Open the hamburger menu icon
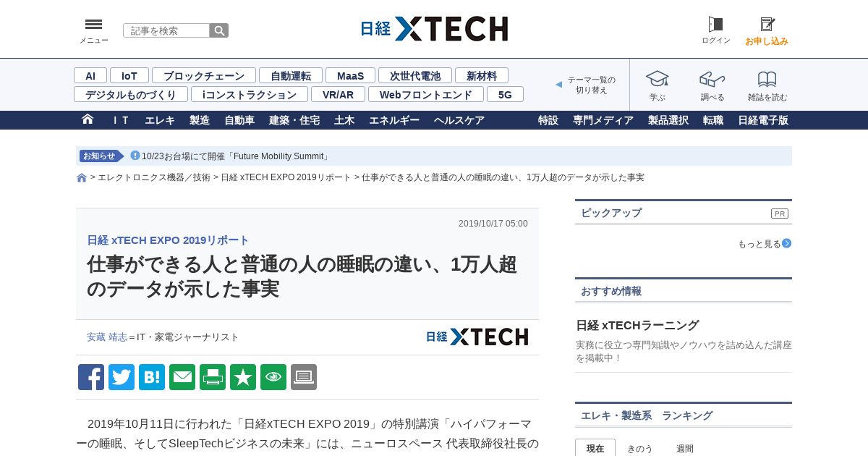 [x=93, y=25]
